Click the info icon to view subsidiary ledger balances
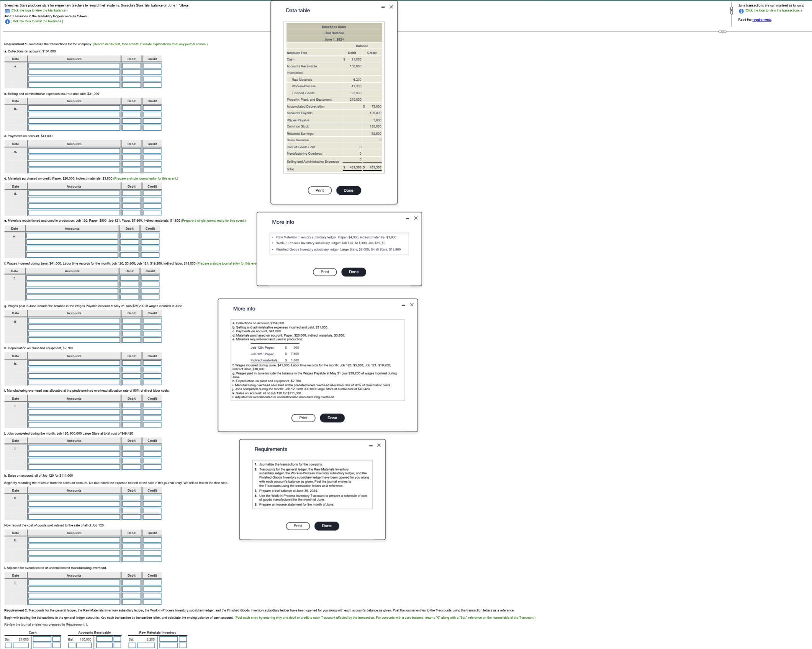Image resolution: width=812 pixels, height=649 pixels. pyautogui.click(x=7, y=21)
